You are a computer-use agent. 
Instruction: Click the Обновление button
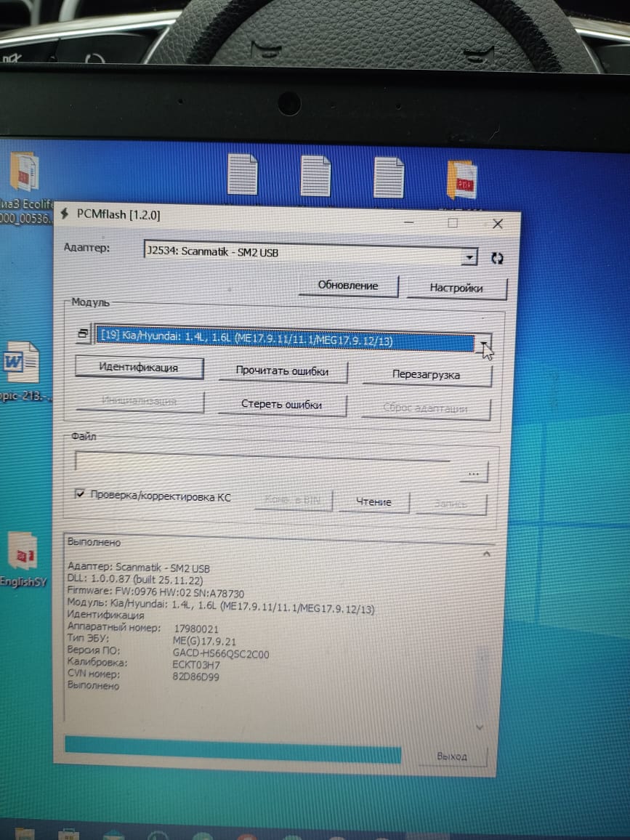tap(348, 286)
